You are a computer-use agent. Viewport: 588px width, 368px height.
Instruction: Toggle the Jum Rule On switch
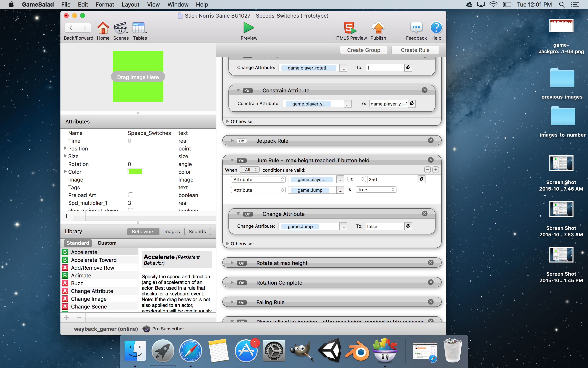242,160
